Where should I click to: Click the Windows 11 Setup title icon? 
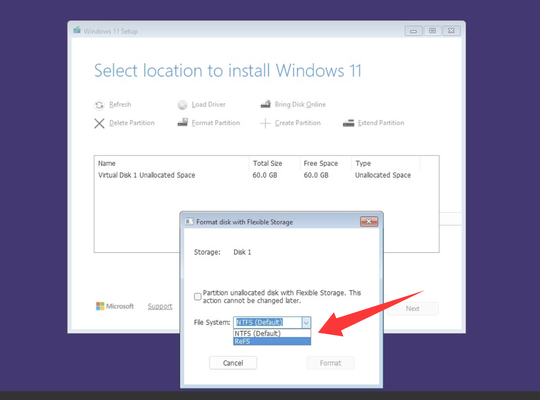[x=77, y=30]
